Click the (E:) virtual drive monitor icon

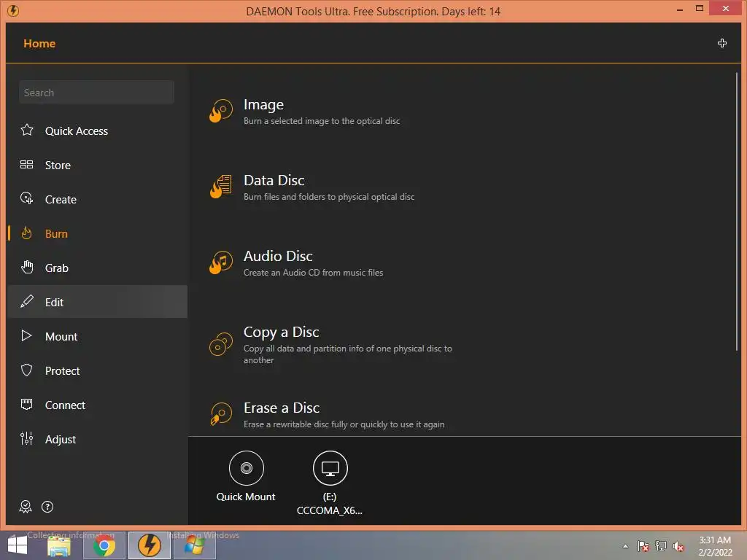pyautogui.click(x=330, y=468)
